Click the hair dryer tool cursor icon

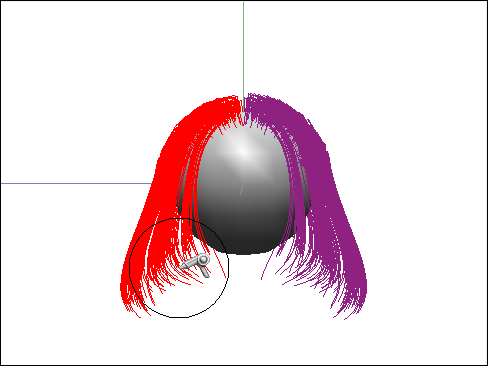(196, 264)
